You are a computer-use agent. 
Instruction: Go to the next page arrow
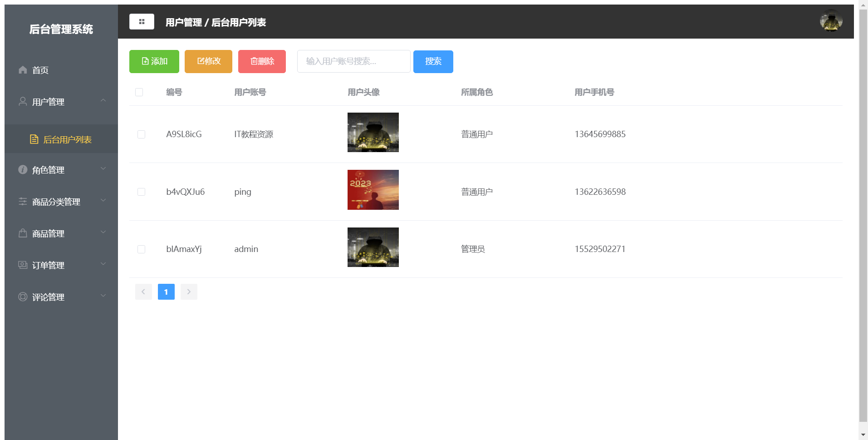[189, 292]
